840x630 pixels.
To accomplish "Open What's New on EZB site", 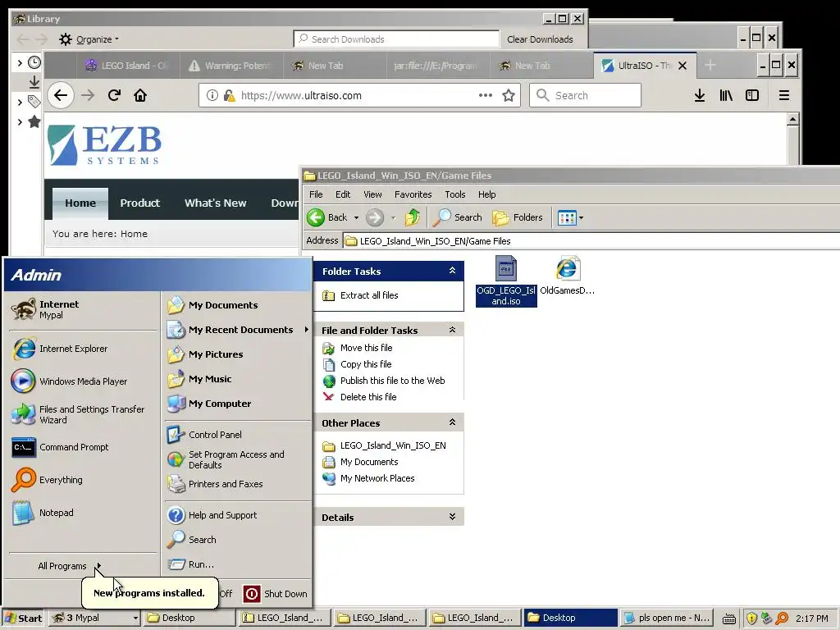I will 216,203.
